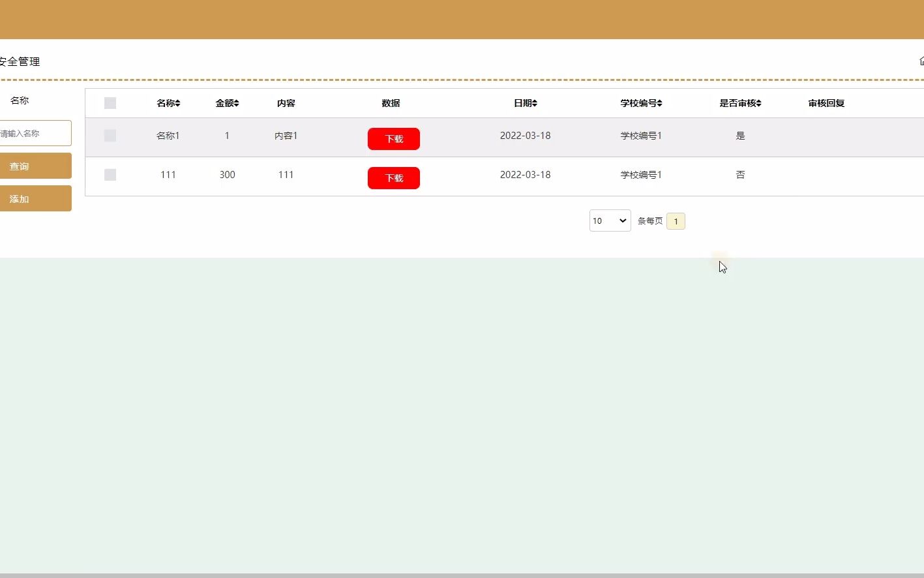
Task: Download data for row 名称1
Action: pyautogui.click(x=394, y=139)
